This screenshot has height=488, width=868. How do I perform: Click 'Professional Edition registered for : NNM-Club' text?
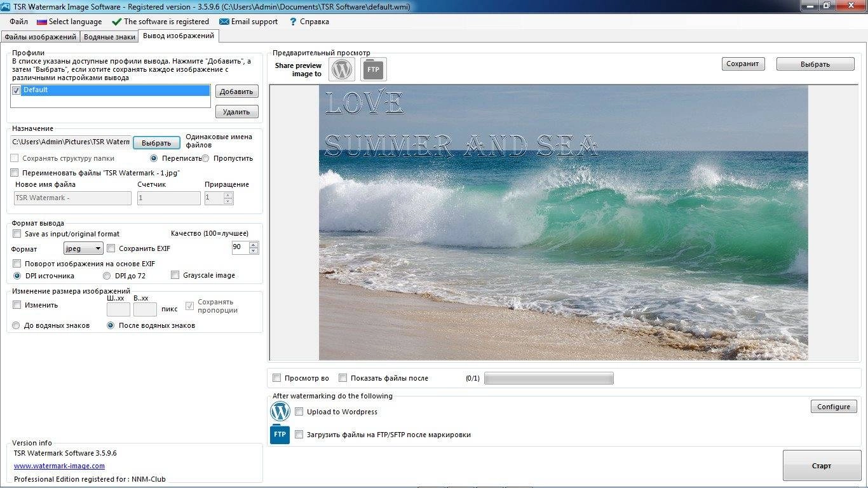90,479
